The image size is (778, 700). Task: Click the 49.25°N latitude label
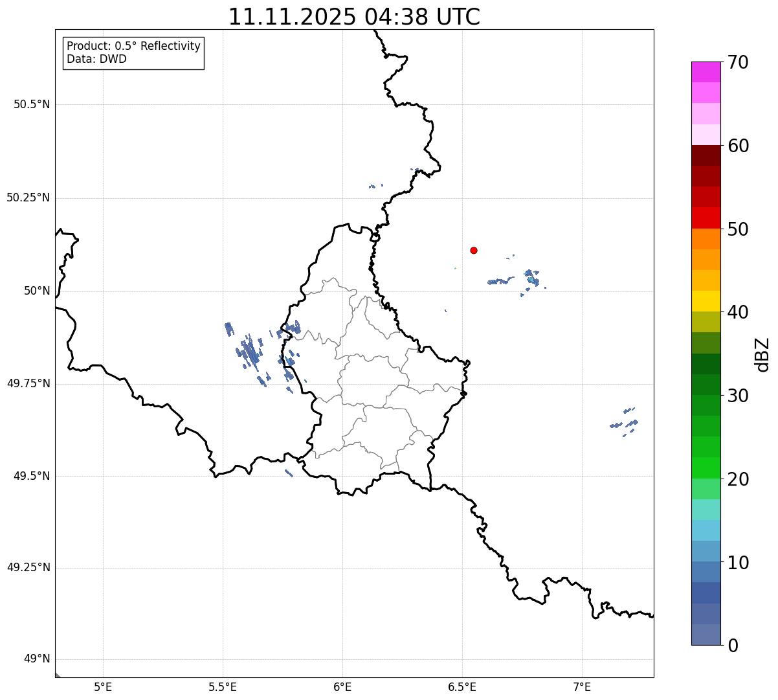click(28, 568)
